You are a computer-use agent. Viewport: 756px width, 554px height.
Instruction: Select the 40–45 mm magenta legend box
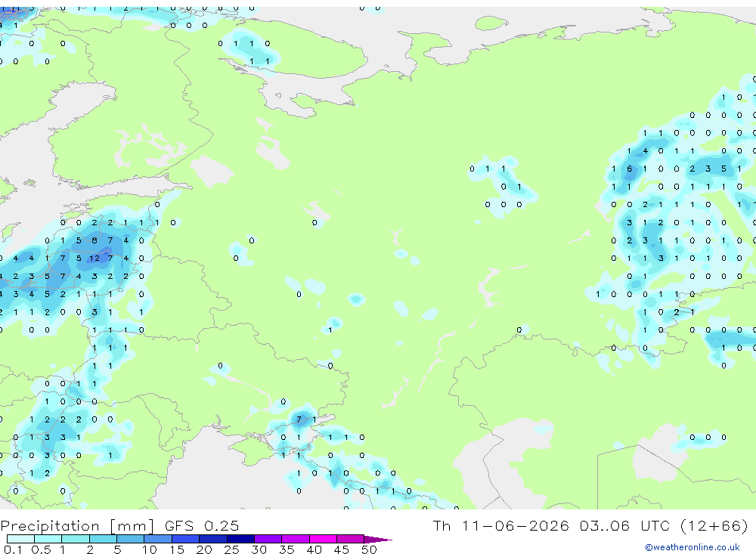[x=323, y=539]
